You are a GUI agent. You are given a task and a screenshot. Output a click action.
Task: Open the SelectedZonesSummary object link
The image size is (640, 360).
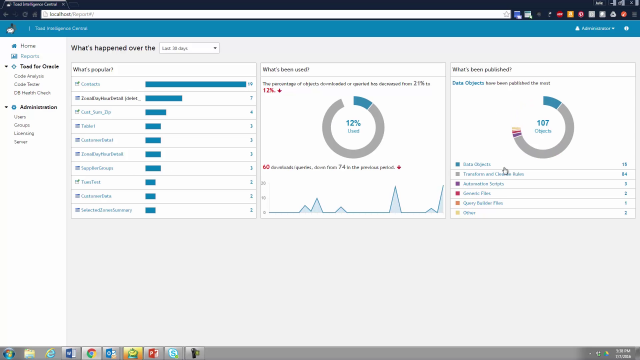107,210
